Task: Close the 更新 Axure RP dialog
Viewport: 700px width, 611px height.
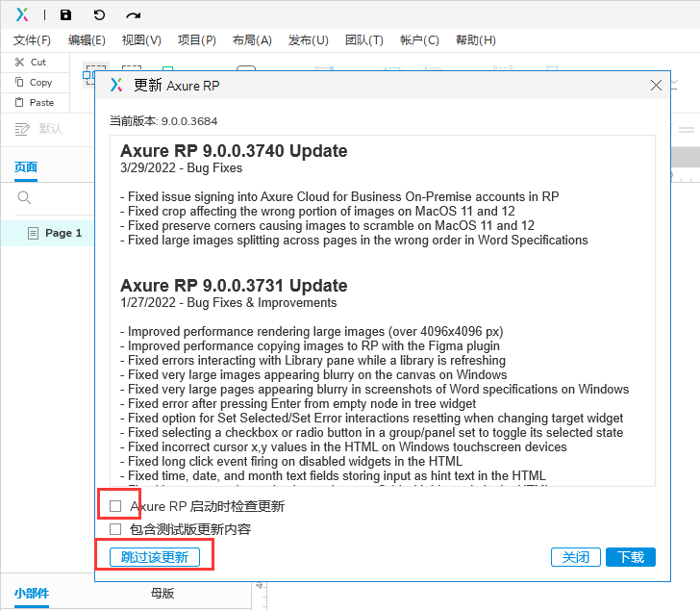Action: 656,86
